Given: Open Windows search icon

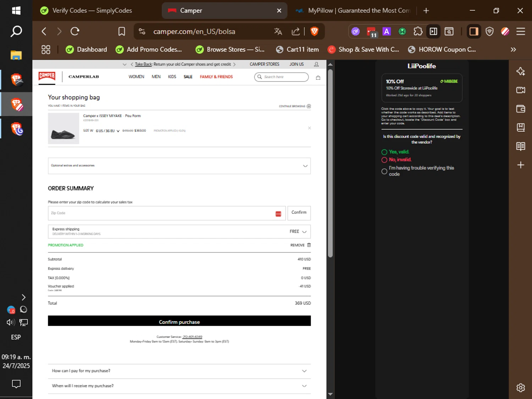Looking at the screenshot, I should (16, 32).
